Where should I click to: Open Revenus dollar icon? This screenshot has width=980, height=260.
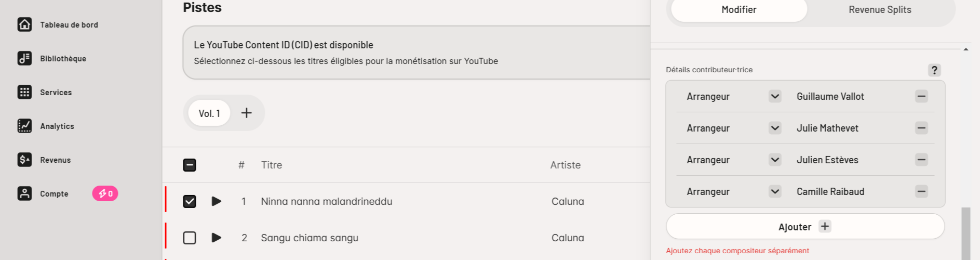(24, 160)
